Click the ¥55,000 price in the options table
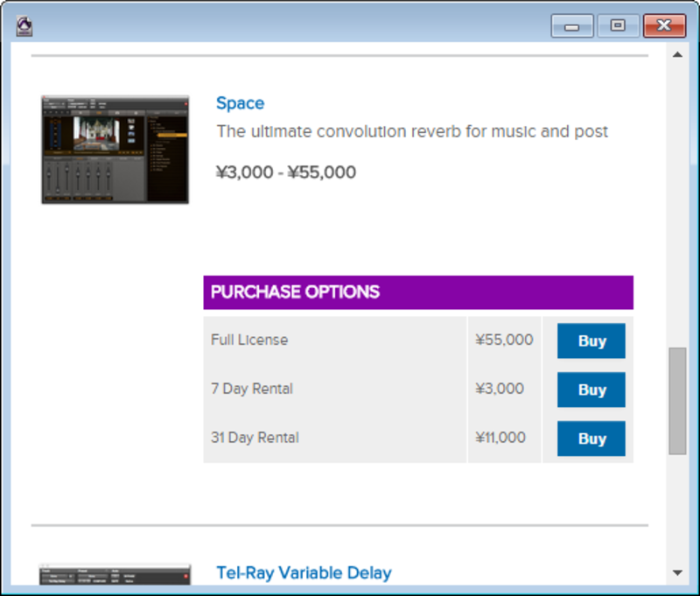700x596 pixels. point(505,340)
